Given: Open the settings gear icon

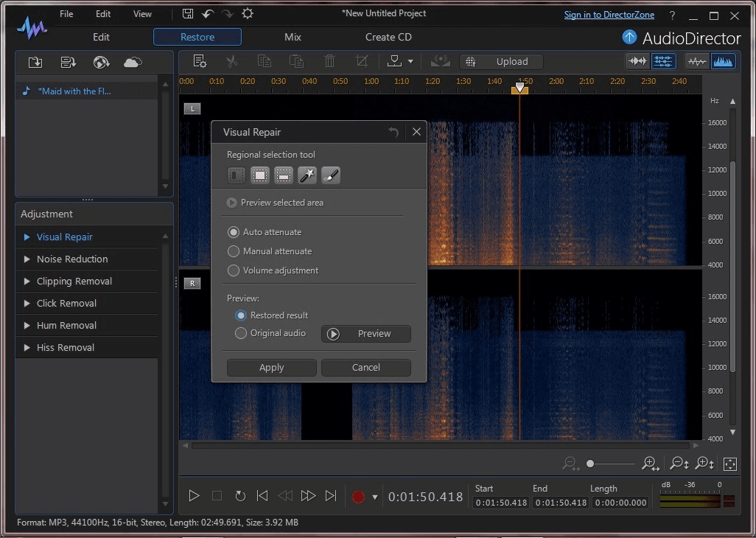Looking at the screenshot, I should click(248, 14).
